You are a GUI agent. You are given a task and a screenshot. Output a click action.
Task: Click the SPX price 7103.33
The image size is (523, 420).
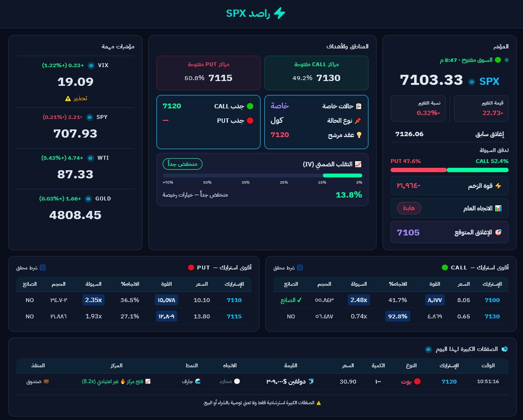(x=431, y=81)
